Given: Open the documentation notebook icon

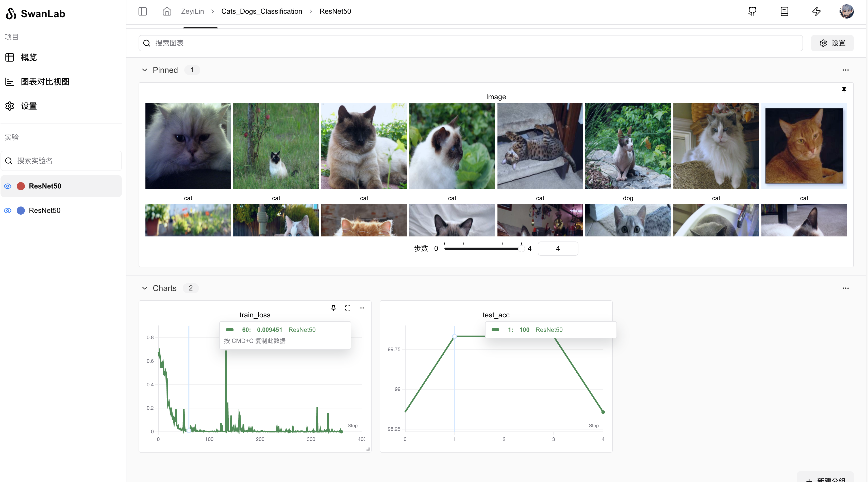Looking at the screenshot, I should 784,11.
